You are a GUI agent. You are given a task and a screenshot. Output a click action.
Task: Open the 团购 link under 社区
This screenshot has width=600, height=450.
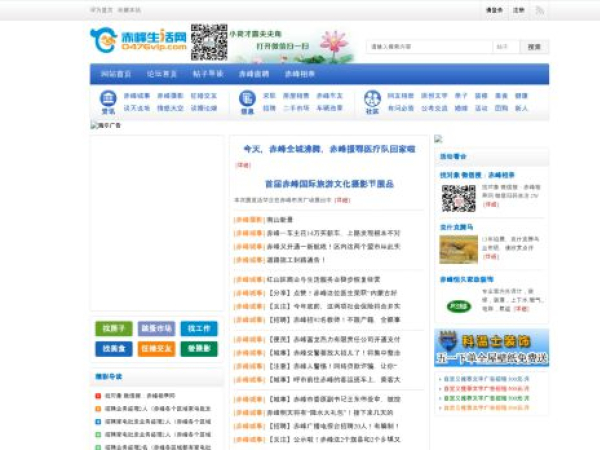point(501,108)
